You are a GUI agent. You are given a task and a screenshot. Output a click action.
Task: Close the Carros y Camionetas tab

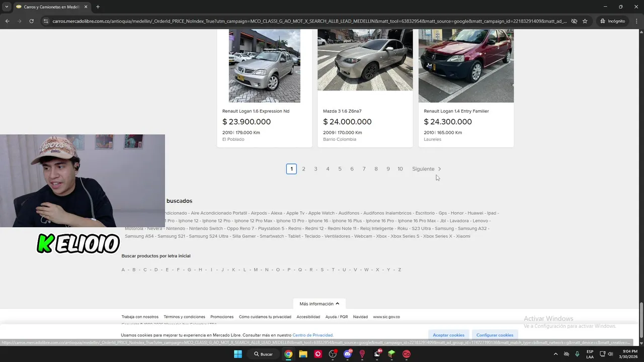tap(86, 7)
